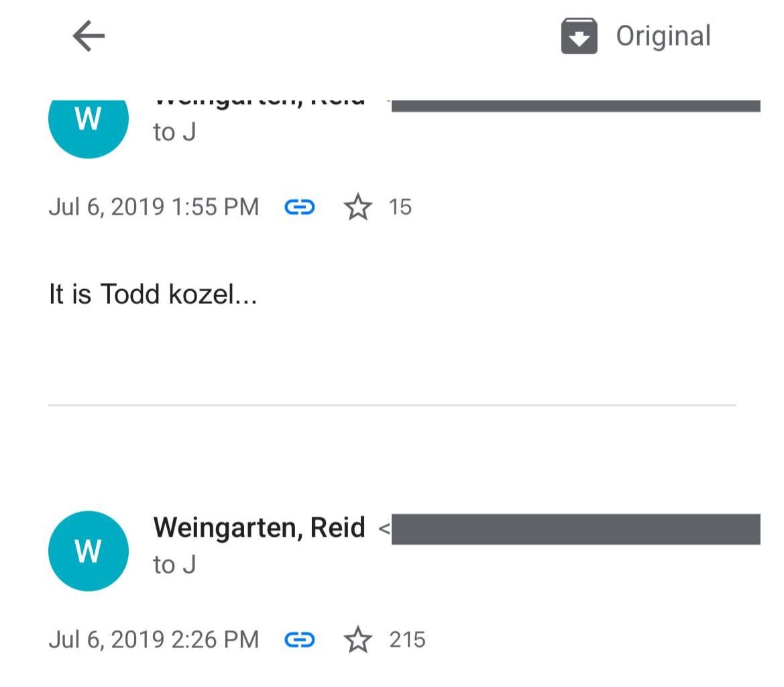This screenshot has width=784, height=687.
Task: Click the sender name "Weingarten, Reid"
Action: [x=259, y=528]
